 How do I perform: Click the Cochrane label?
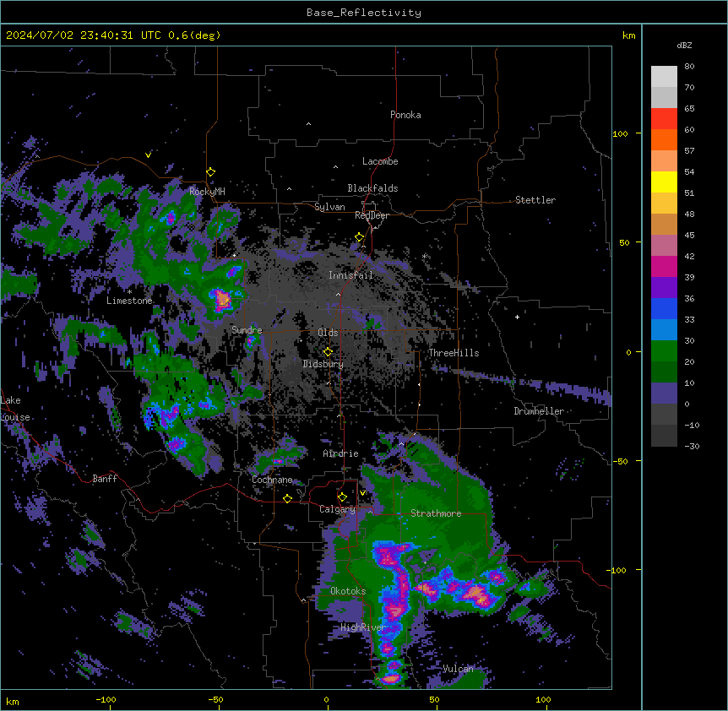[272, 480]
